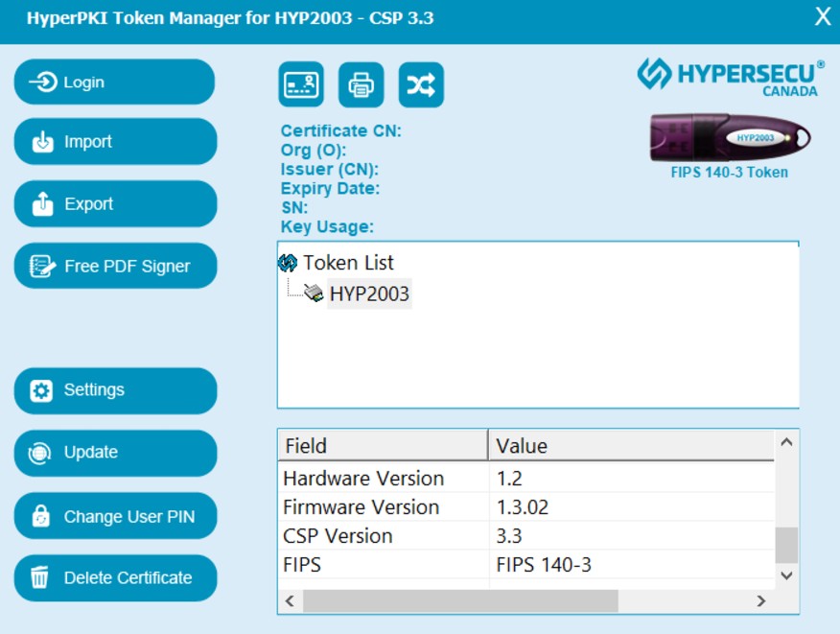
Task: Click the HYP2003 USB token image
Action: [730, 138]
